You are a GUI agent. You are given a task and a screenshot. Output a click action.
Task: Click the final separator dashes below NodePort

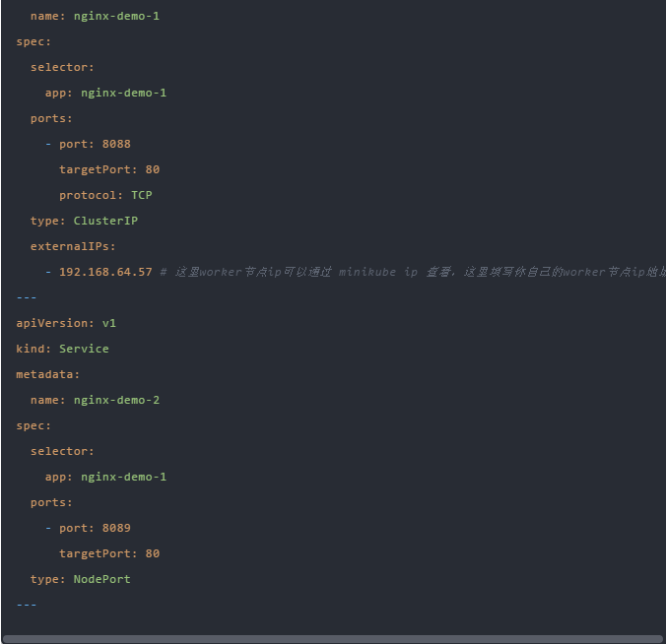27,605
